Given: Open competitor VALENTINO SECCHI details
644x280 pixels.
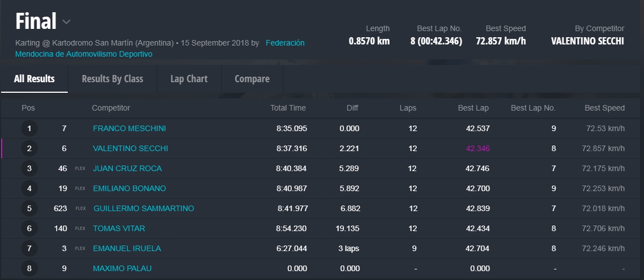Looking at the screenshot, I should coord(130,148).
